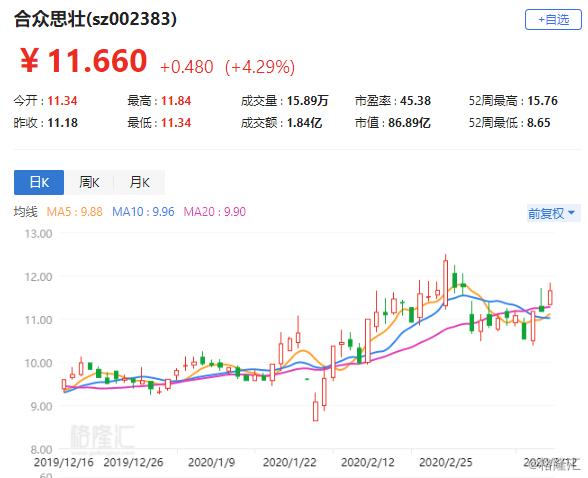Click y-axis label 11.00

tap(38, 320)
